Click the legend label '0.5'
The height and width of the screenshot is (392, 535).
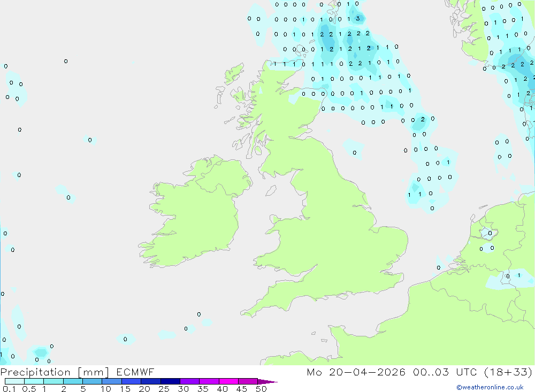coord(29,389)
